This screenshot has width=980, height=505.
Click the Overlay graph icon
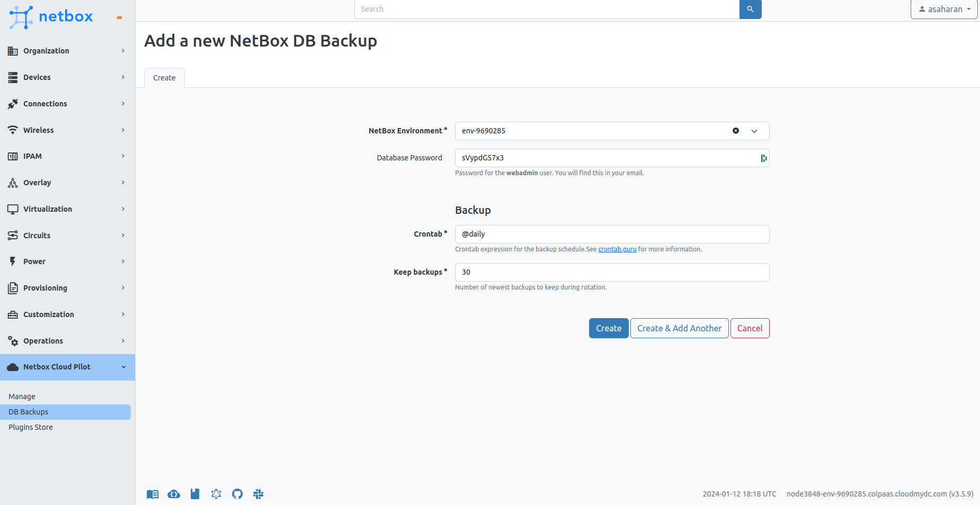(13, 183)
